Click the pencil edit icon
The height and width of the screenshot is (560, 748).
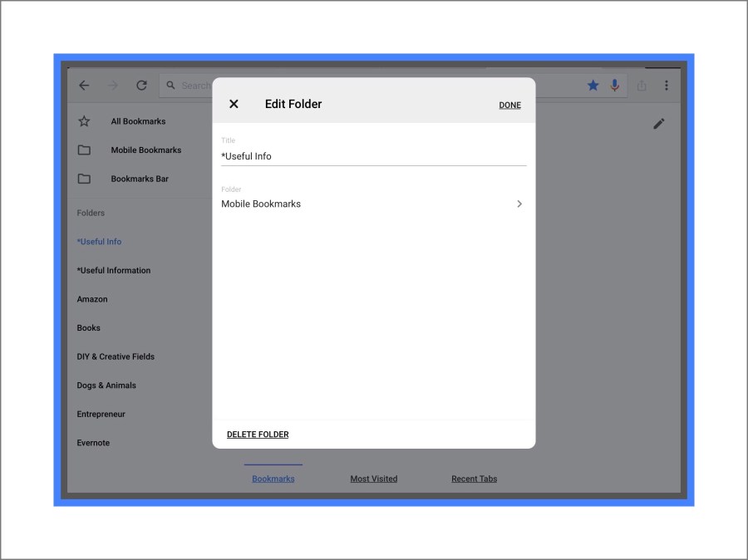tap(658, 124)
